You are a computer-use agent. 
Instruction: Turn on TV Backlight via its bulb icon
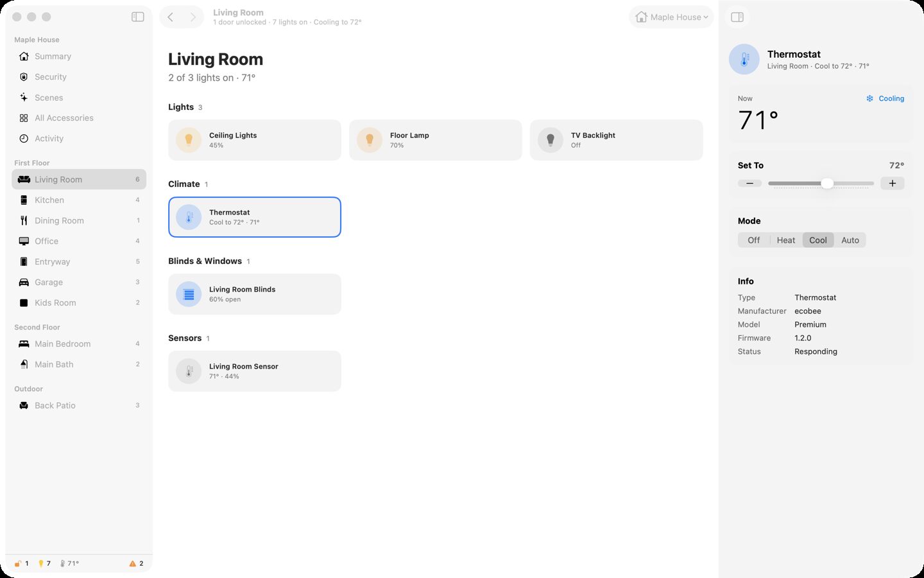point(551,140)
